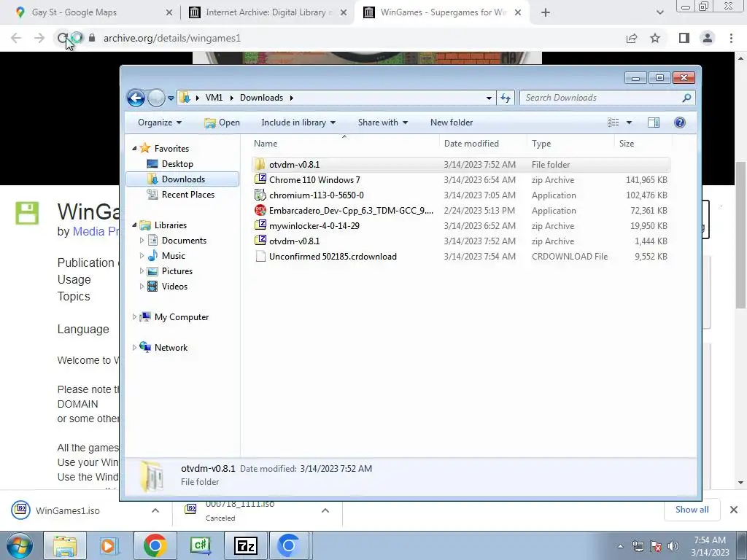Select Unconfirmed 502185.crdownload file
The image size is (747, 560).
[461, 256]
